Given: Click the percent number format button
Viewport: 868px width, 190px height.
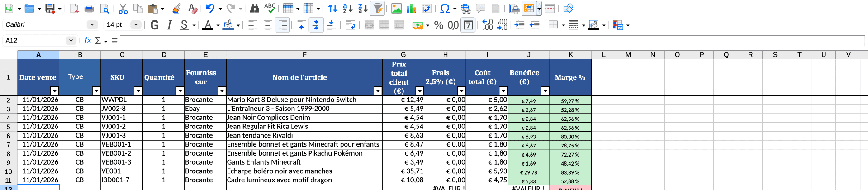Looking at the screenshot, I should coord(438,25).
